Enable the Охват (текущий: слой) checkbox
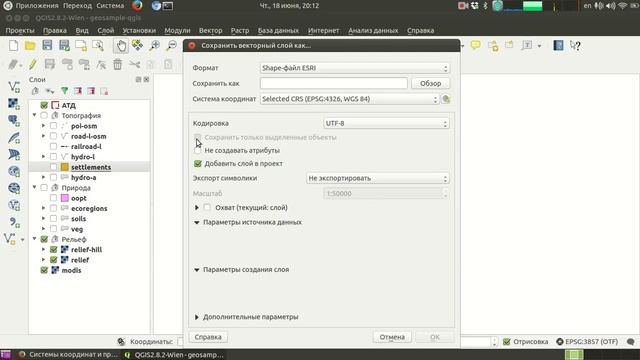This screenshot has width=640, height=360. 207,207
